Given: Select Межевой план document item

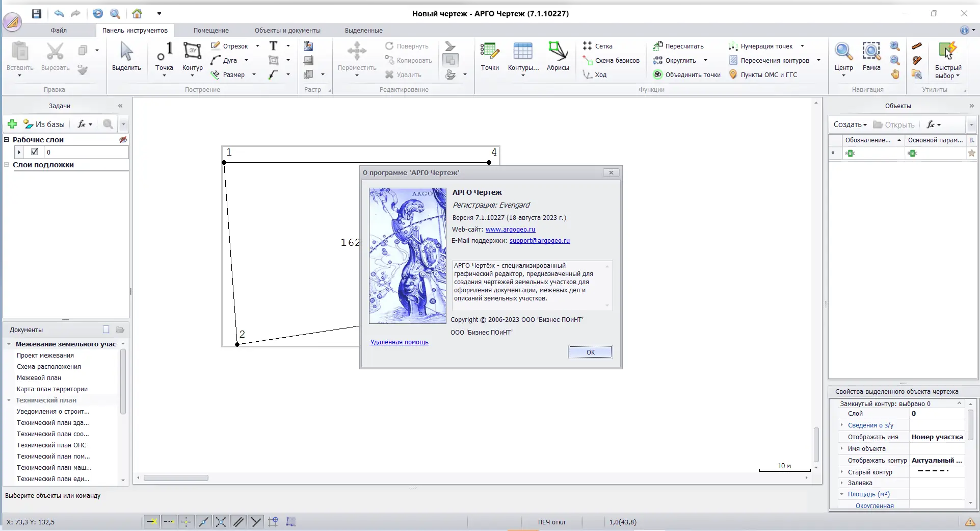Looking at the screenshot, I should click(39, 378).
